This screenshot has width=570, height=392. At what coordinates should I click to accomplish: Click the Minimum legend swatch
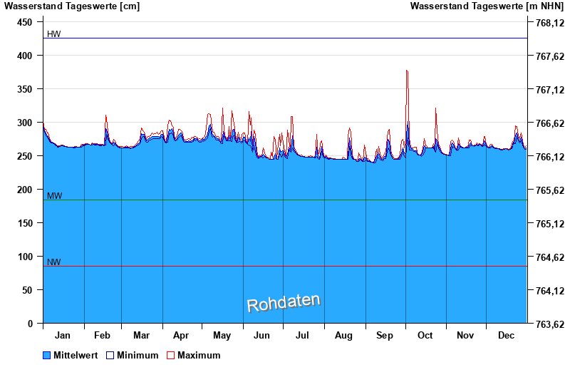point(110,355)
